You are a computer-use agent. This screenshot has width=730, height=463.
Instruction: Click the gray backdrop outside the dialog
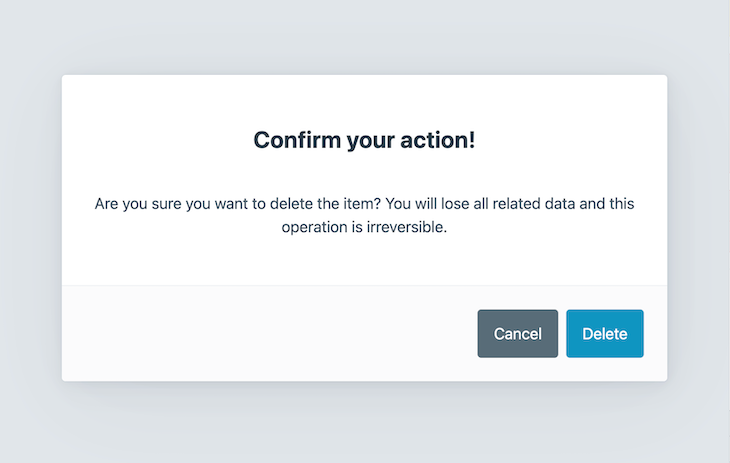[30, 230]
